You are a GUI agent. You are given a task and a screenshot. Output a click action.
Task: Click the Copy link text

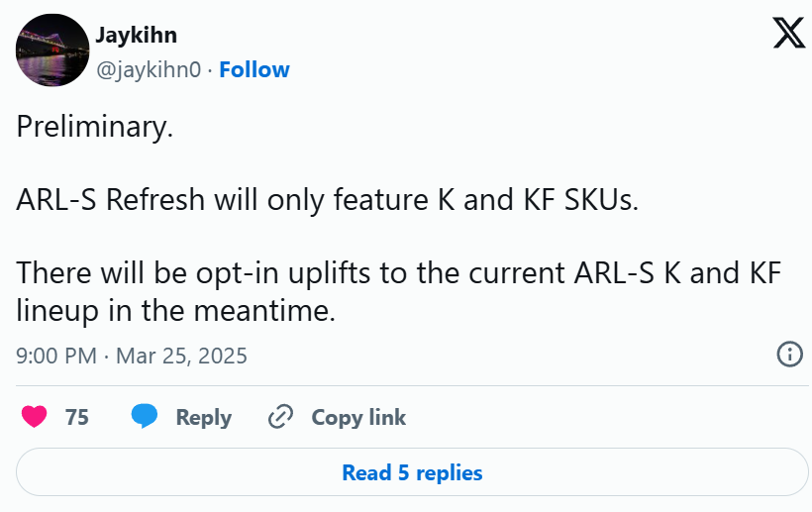click(x=358, y=417)
